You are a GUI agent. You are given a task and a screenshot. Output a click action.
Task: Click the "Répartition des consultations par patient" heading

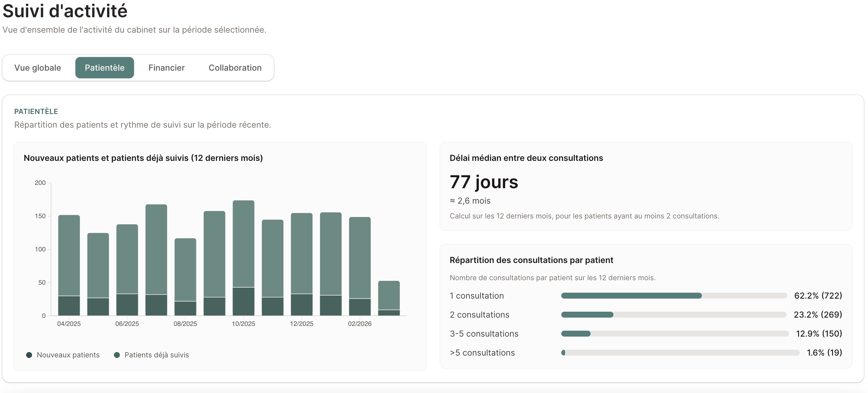[531, 260]
